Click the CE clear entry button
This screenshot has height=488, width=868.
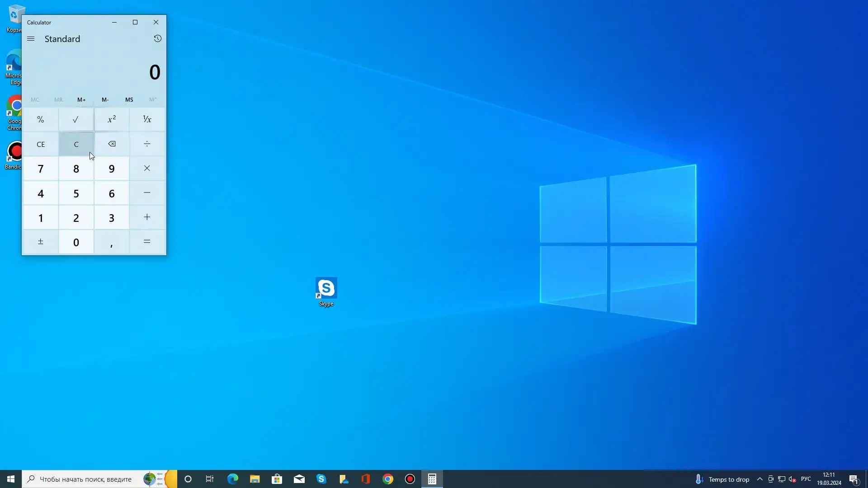[40, 144]
